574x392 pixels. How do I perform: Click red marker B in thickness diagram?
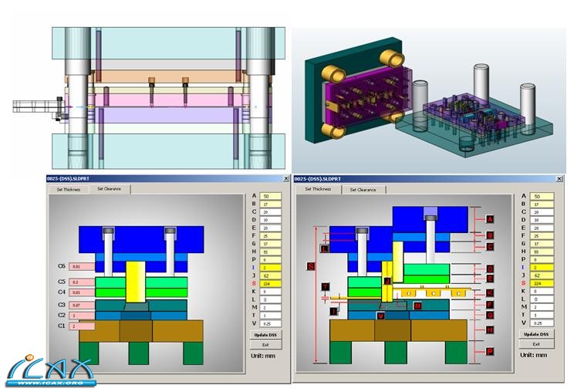point(490,235)
